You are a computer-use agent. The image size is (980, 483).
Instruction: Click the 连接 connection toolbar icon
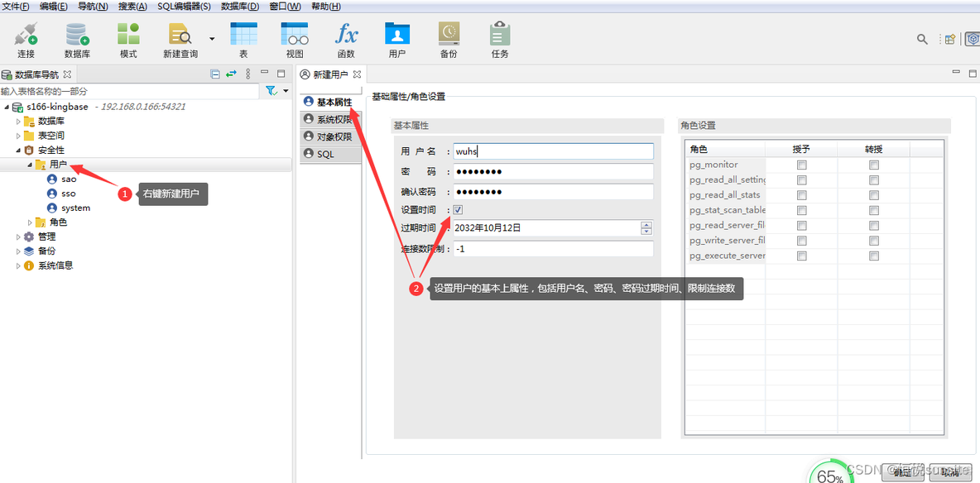pos(26,40)
